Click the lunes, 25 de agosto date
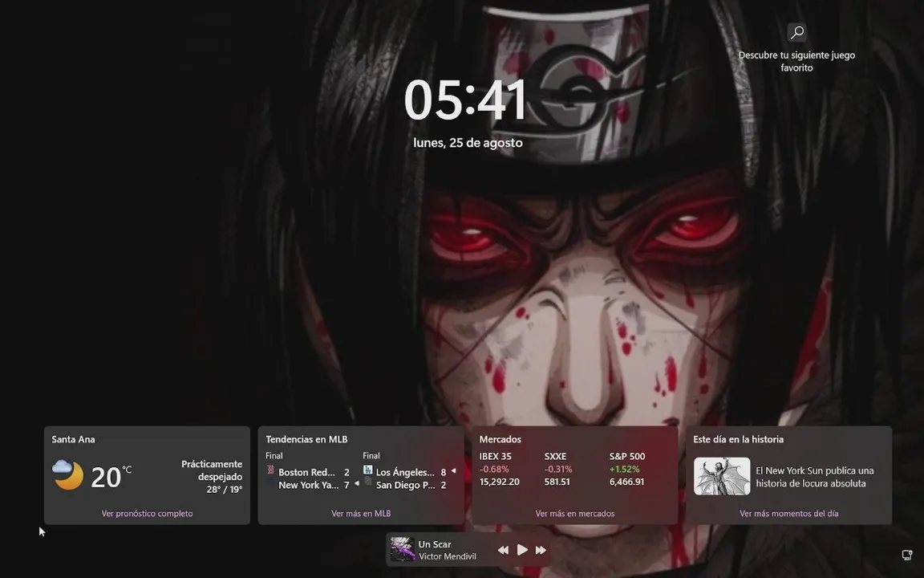This screenshot has height=578, width=924. click(x=468, y=143)
